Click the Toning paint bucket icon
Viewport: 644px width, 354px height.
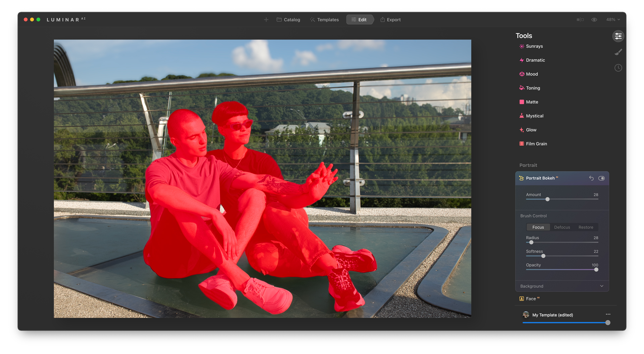[522, 88]
